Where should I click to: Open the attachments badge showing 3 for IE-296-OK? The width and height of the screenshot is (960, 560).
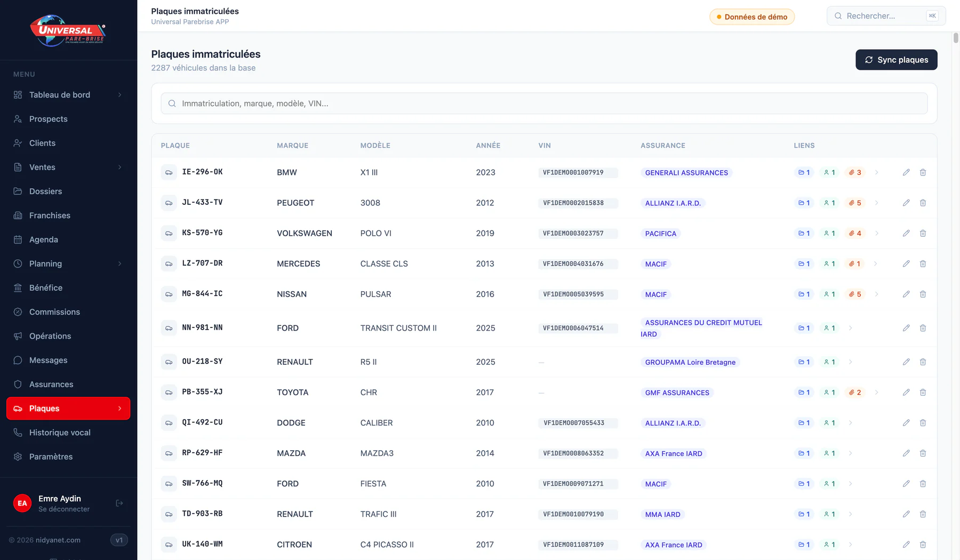(855, 172)
